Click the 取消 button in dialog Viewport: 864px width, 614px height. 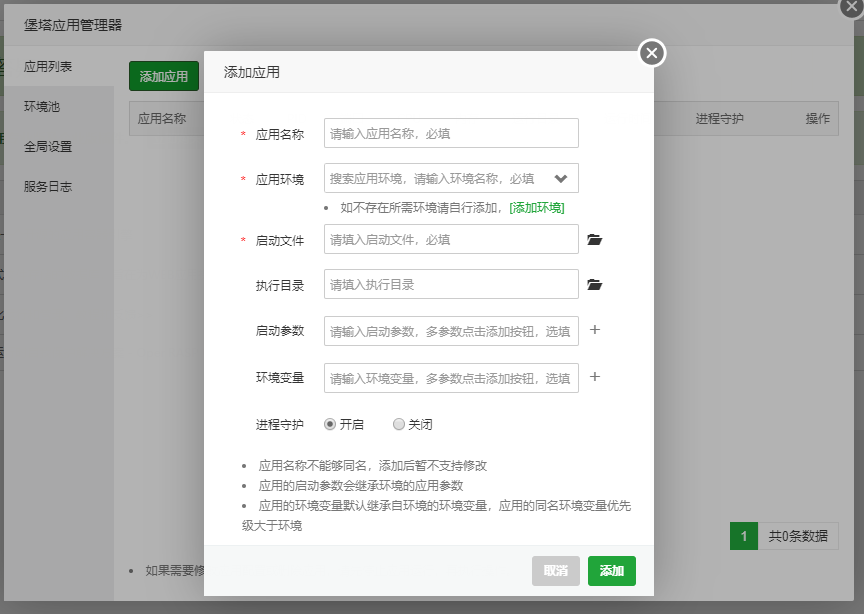[555, 570]
